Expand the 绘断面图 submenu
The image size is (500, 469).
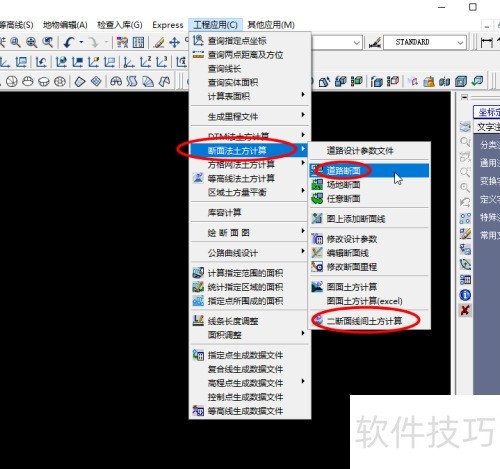pyautogui.click(x=250, y=232)
